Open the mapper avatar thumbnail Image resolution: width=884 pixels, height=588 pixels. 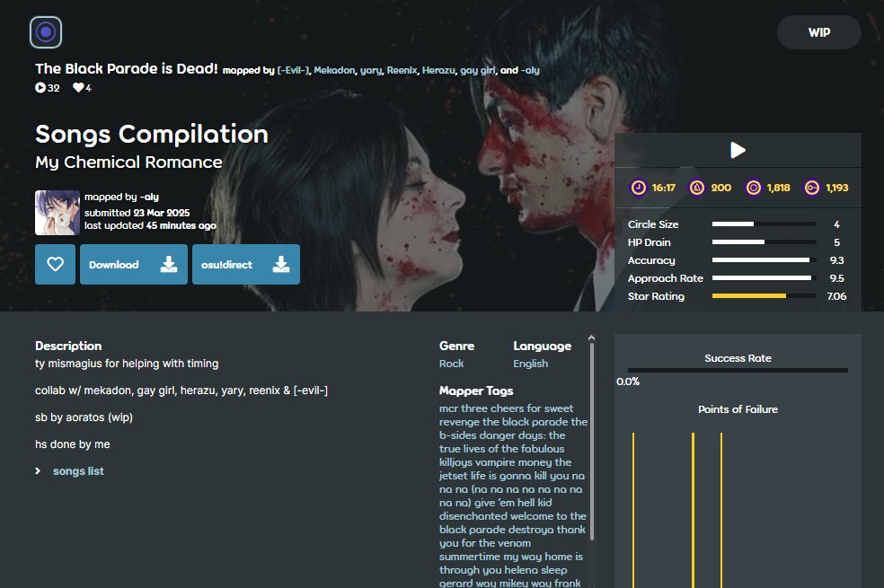57,213
